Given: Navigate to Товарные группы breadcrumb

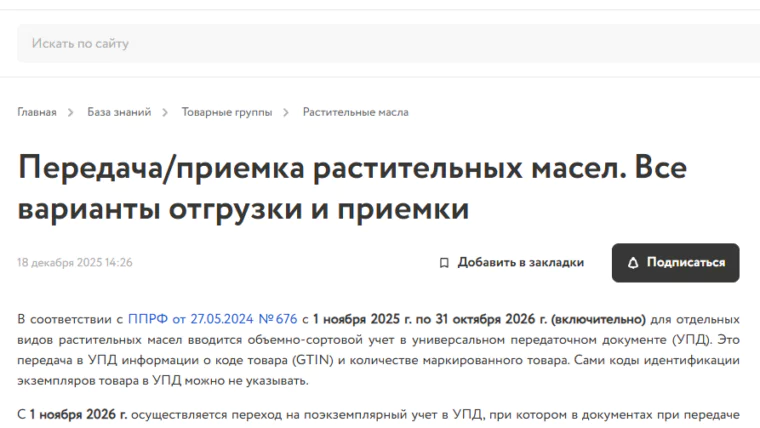Looking at the screenshot, I should pyautogui.click(x=226, y=112).
